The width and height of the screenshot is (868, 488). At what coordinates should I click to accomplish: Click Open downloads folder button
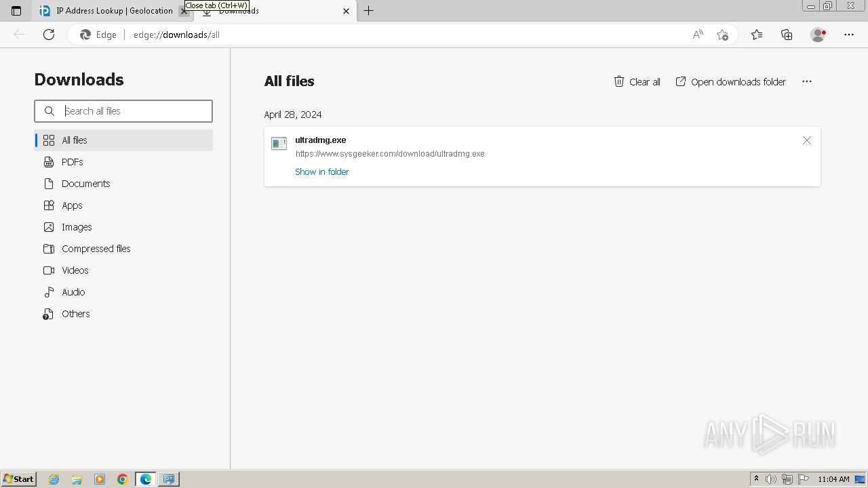(x=730, y=81)
